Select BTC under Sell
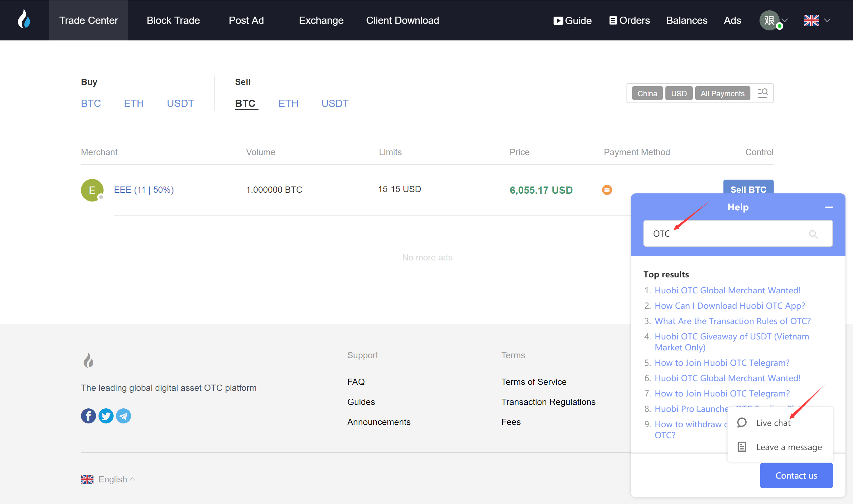This screenshot has width=853, height=504. (x=245, y=103)
